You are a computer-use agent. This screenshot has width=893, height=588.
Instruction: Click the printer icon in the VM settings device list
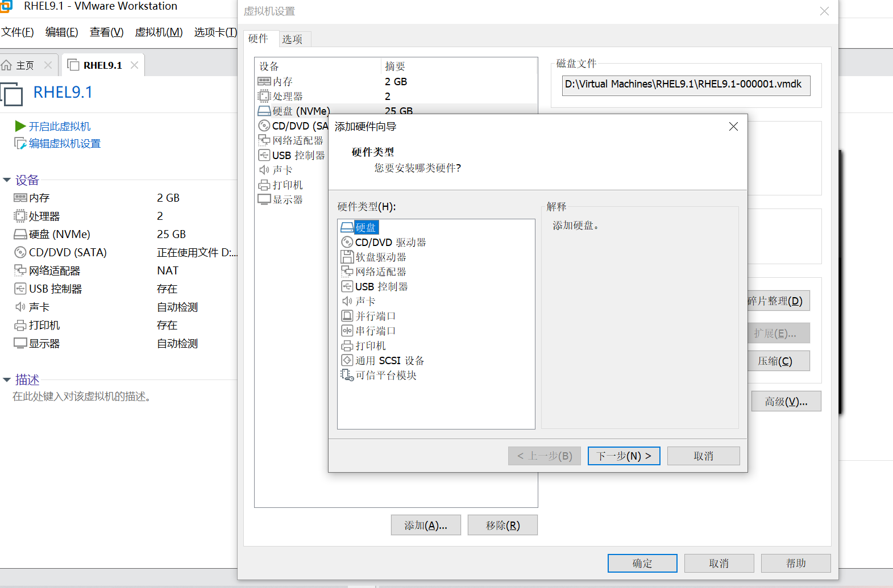[264, 185]
